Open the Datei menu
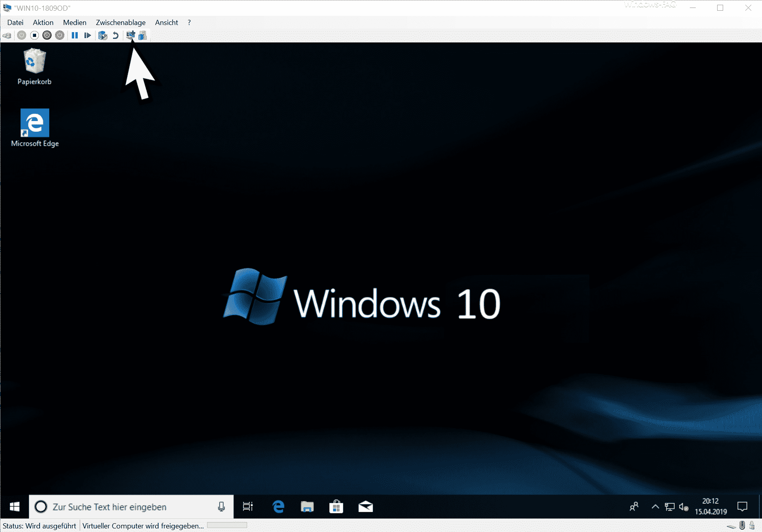The image size is (762, 532). click(x=15, y=23)
